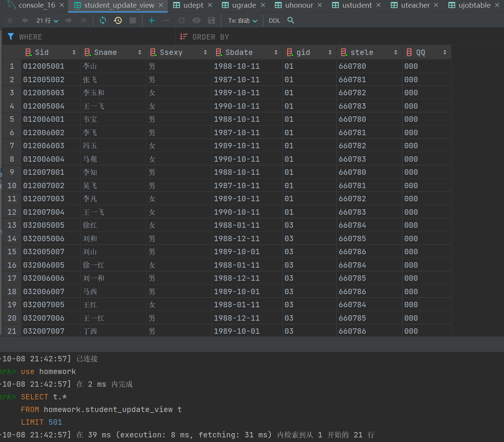Select row number 13 header
Viewport: 504px width, 442px height.
12,225
